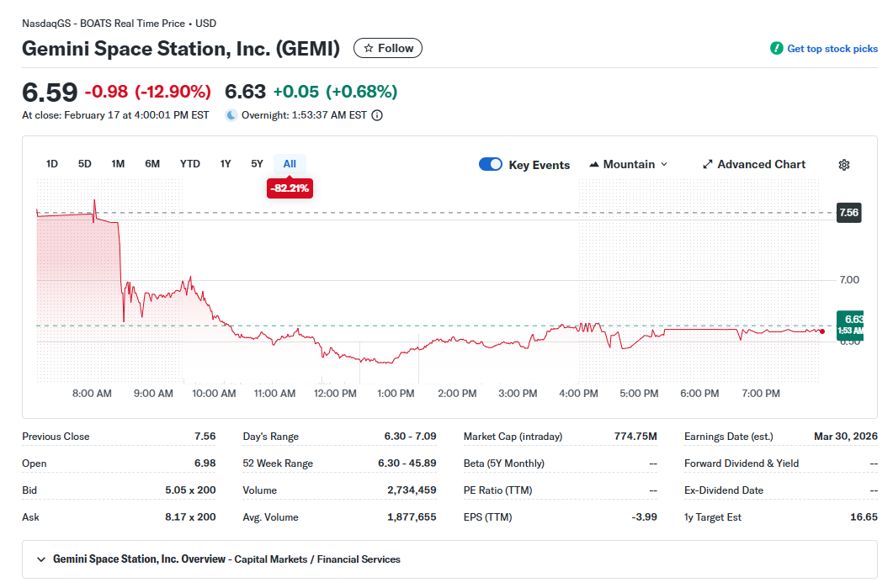Follow the GEMI stock
The width and height of the screenshot is (893, 588).
(x=388, y=48)
